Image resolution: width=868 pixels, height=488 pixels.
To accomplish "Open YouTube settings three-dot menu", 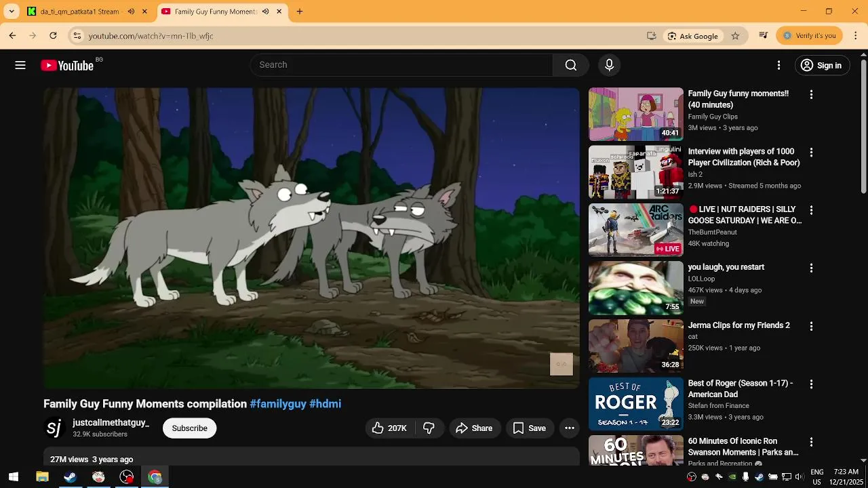I will [778, 65].
